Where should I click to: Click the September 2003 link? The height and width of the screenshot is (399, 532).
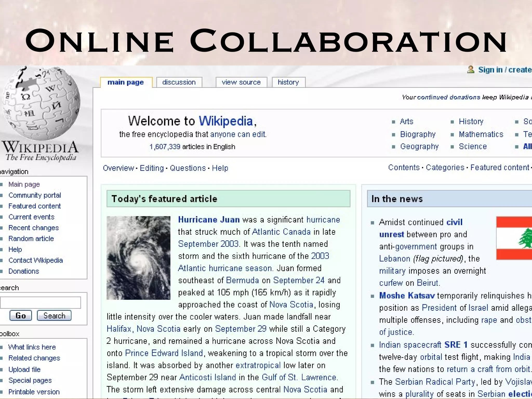[x=208, y=244]
